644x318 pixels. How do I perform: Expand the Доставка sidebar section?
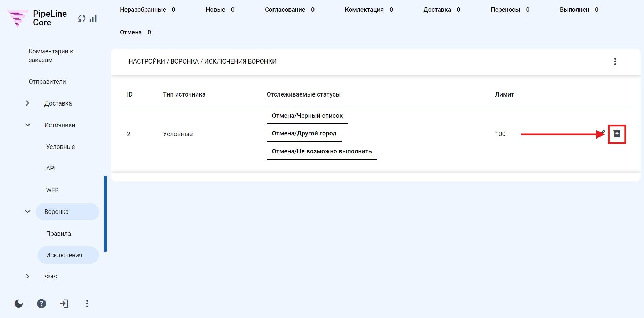click(x=28, y=103)
